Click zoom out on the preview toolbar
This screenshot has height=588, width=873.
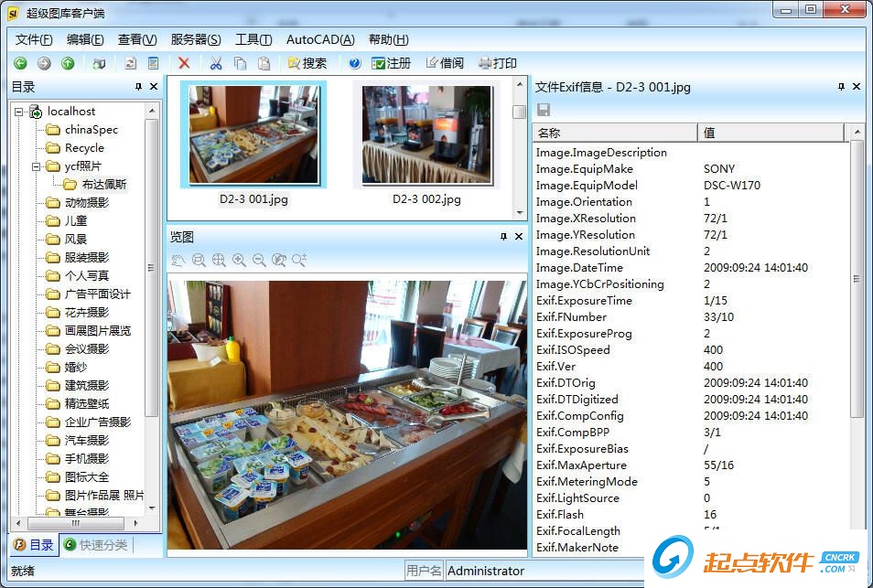point(260,261)
